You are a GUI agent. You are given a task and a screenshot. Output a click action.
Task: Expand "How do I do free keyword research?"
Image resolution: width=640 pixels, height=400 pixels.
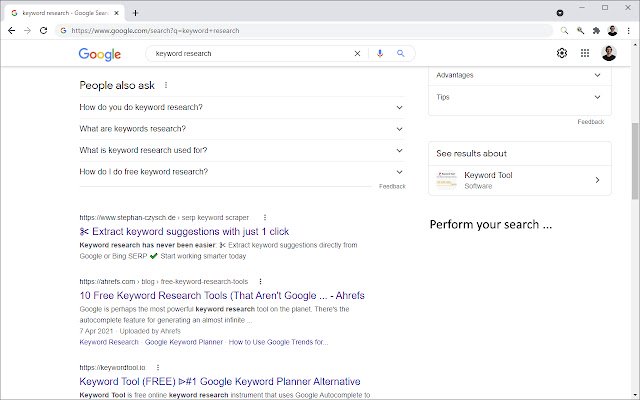(242, 172)
